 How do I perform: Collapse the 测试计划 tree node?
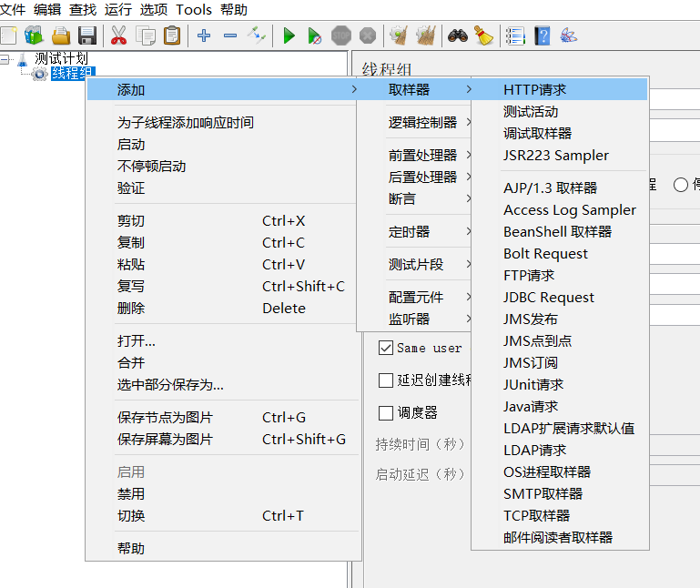(5, 59)
